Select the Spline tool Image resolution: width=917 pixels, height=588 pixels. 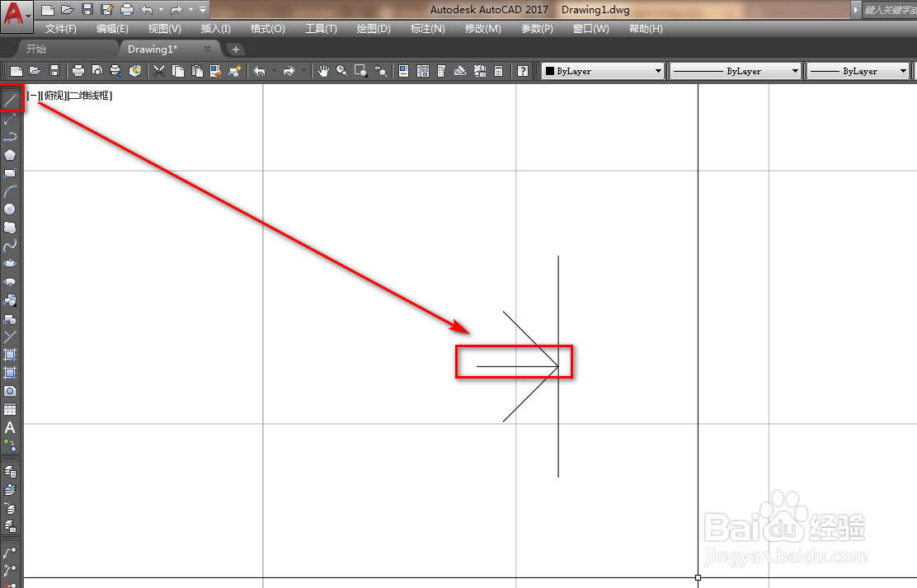[10, 246]
